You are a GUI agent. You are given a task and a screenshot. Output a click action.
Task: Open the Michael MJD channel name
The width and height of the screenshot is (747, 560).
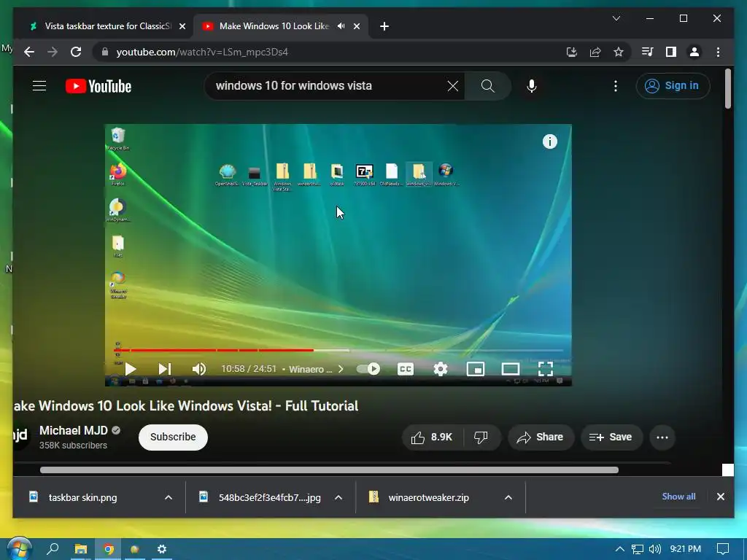pyautogui.click(x=74, y=430)
